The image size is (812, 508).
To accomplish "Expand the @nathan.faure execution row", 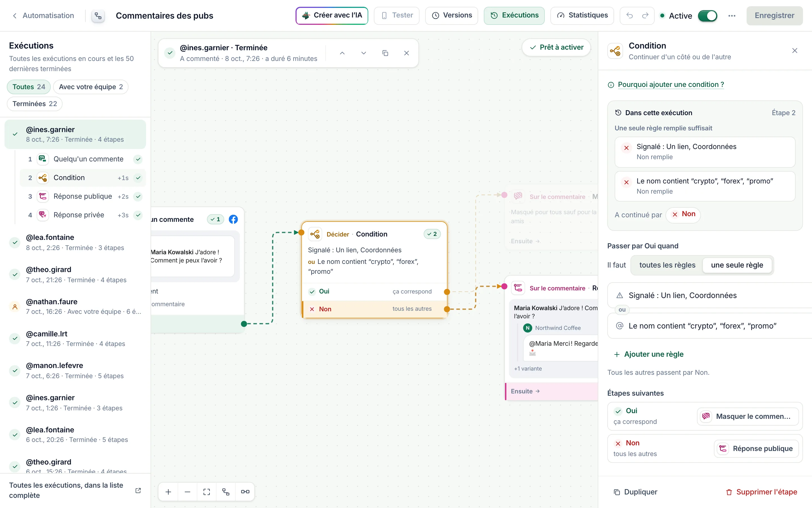I will pos(75,306).
